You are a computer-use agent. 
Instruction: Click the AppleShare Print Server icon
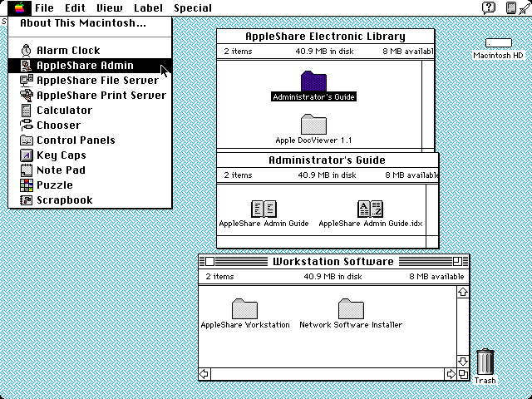[26, 96]
